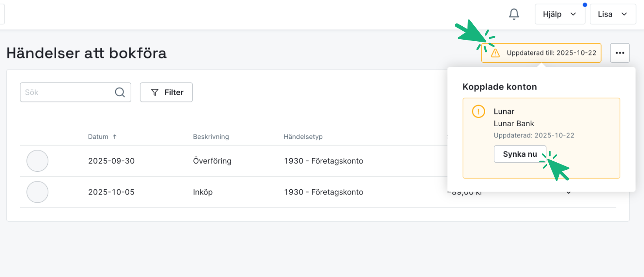Open the Överföring event description
This screenshot has width=644, height=277.
[x=212, y=161]
